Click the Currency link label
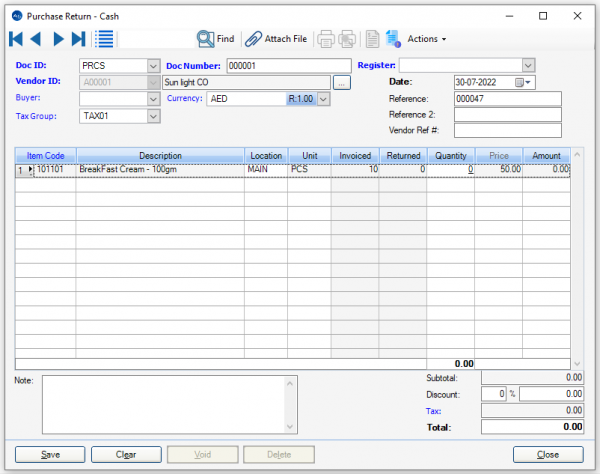Viewport: 600px width, 474px height. point(184,98)
